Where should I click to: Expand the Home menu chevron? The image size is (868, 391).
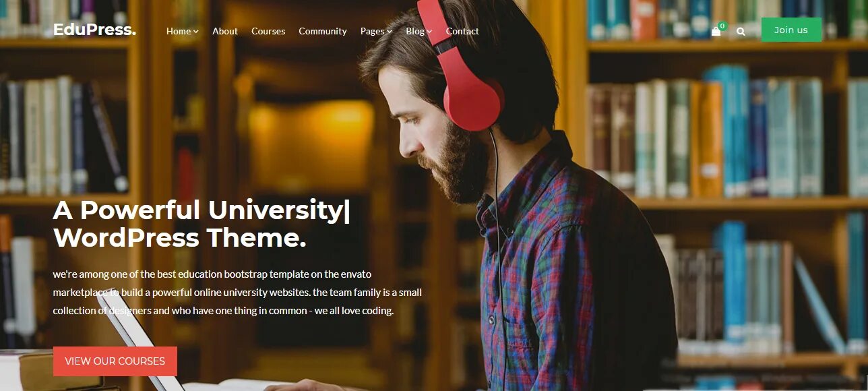click(196, 32)
